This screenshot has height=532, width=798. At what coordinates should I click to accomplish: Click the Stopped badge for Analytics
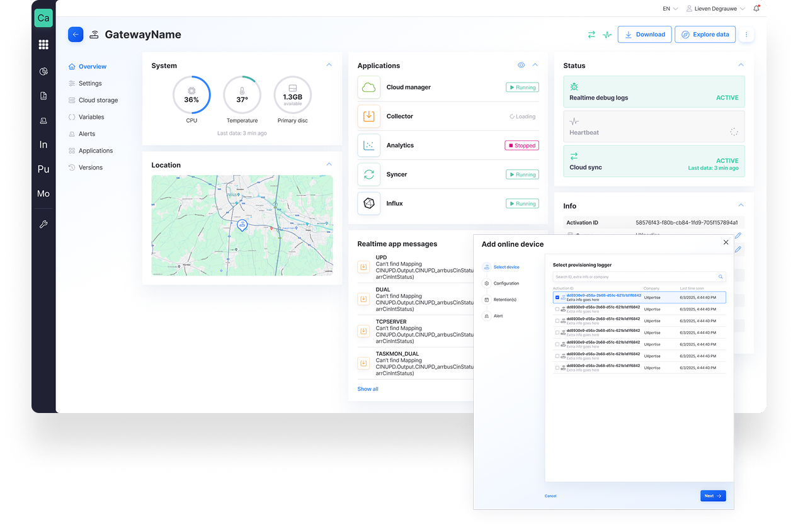(x=522, y=145)
